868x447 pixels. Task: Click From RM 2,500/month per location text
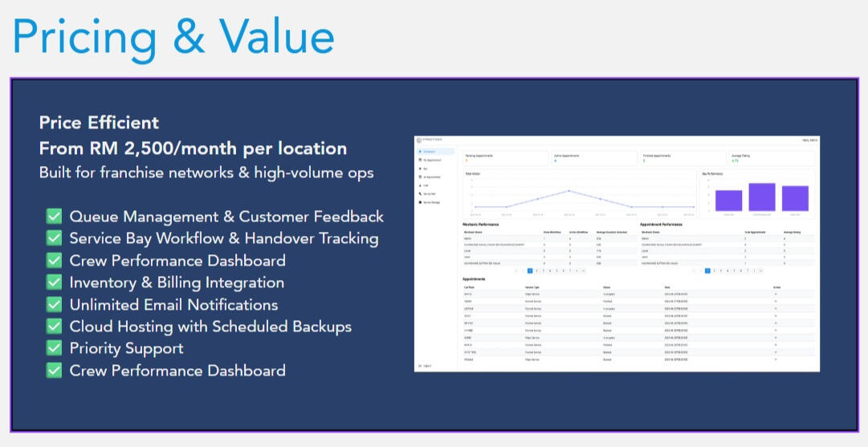pyautogui.click(x=194, y=148)
